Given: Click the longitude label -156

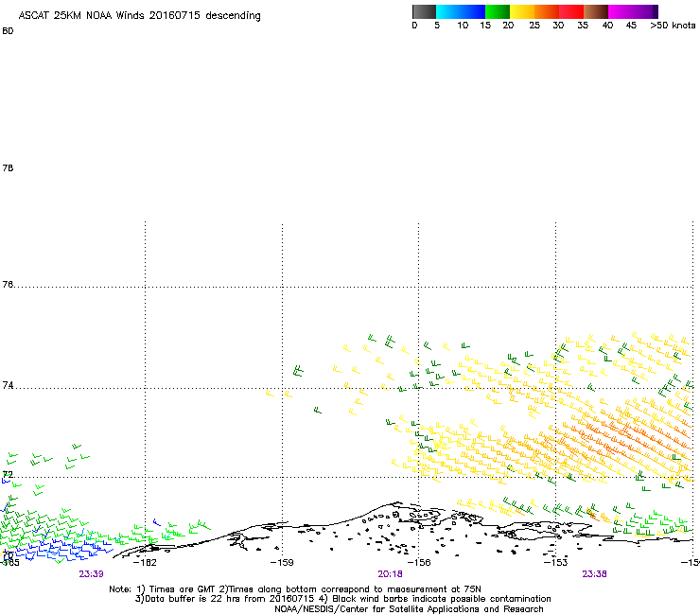Looking at the screenshot, I should (419, 562).
